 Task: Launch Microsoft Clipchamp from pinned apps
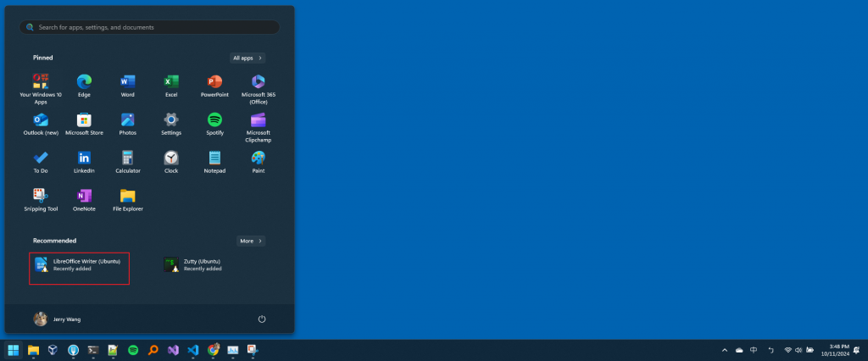[258, 127]
